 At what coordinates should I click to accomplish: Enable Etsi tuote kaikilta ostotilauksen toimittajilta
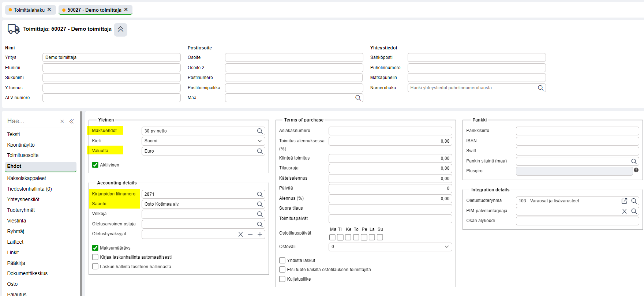pyautogui.click(x=282, y=270)
